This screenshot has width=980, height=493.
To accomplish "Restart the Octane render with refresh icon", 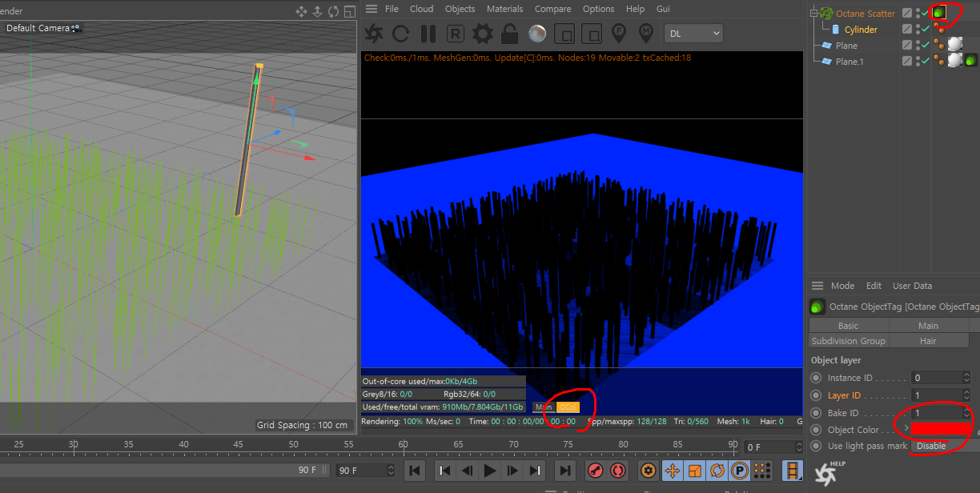I will tap(401, 34).
